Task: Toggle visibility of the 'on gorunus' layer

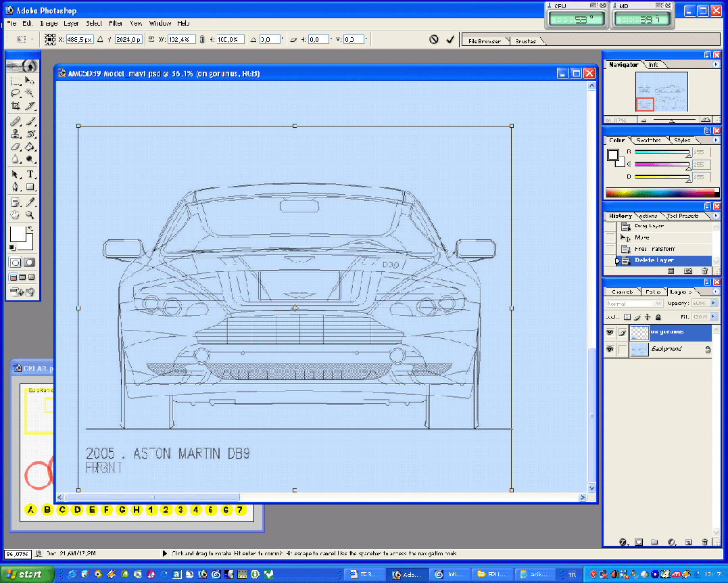Action: [x=610, y=332]
